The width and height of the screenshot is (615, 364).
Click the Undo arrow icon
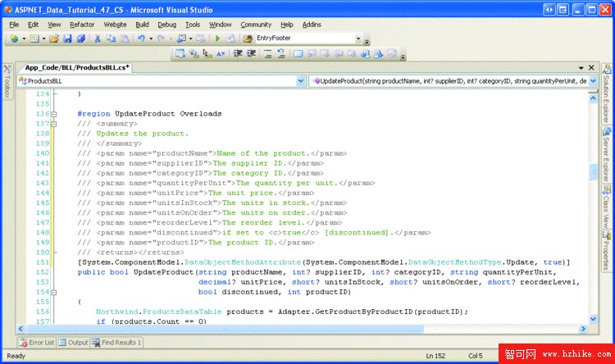tap(141, 39)
